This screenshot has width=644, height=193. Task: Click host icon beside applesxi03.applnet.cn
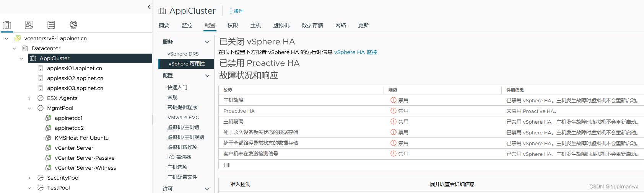pos(41,88)
